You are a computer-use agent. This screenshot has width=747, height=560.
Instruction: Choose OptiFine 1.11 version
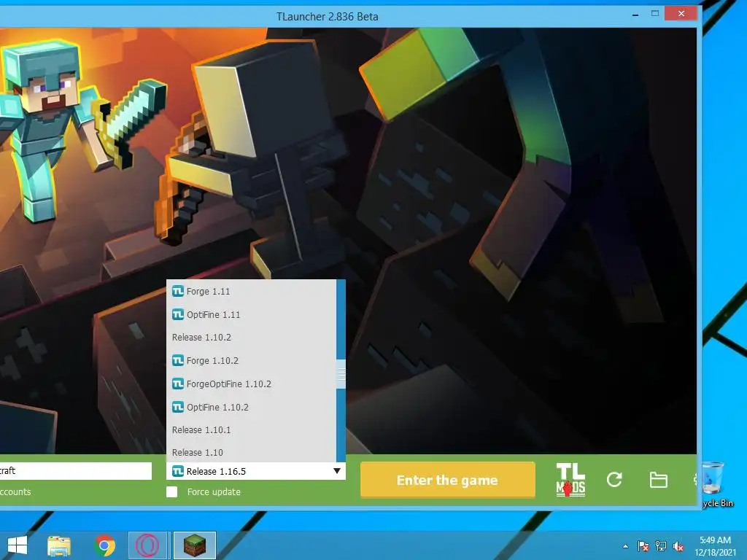tap(251, 314)
